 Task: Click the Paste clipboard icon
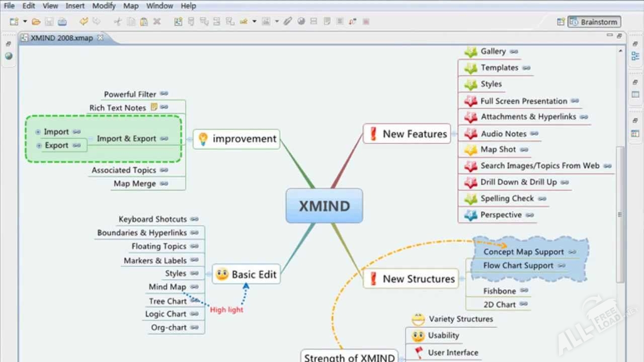tap(144, 22)
